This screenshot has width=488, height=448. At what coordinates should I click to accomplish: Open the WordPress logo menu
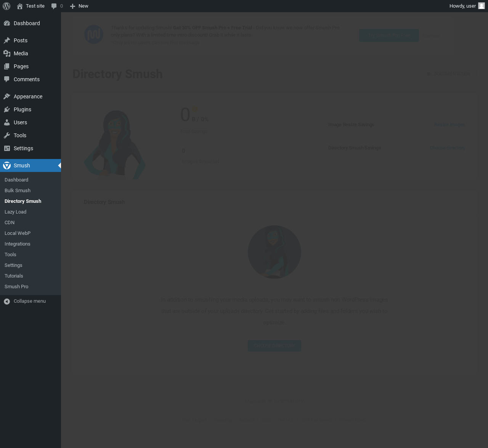[6, 6]
